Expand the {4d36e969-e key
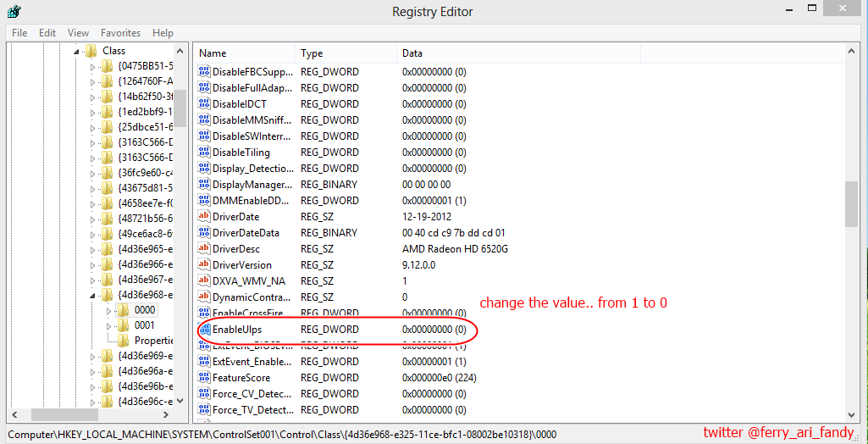 (x=92, y=355)
